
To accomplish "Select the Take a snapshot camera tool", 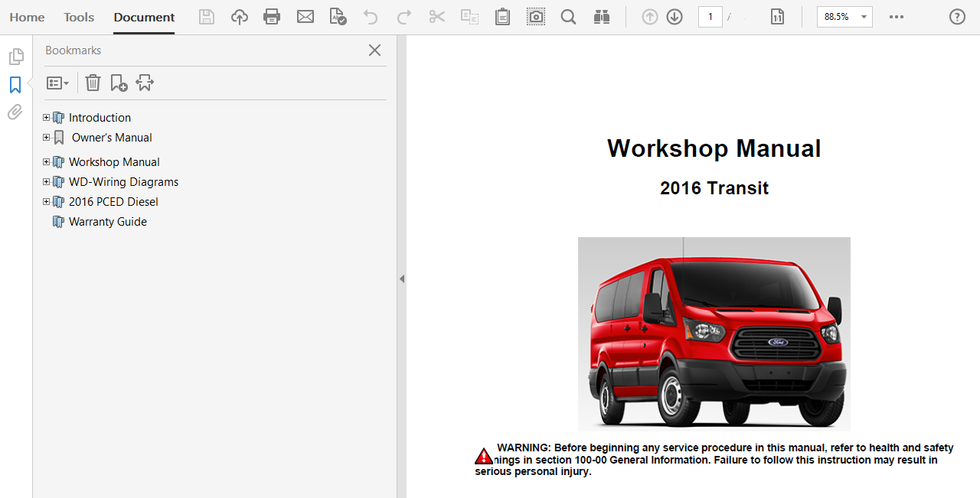I will tap(536, 17).
